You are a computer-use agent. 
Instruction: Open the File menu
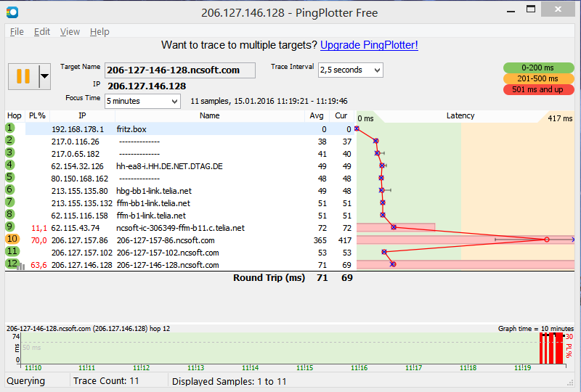pos(16,32)
